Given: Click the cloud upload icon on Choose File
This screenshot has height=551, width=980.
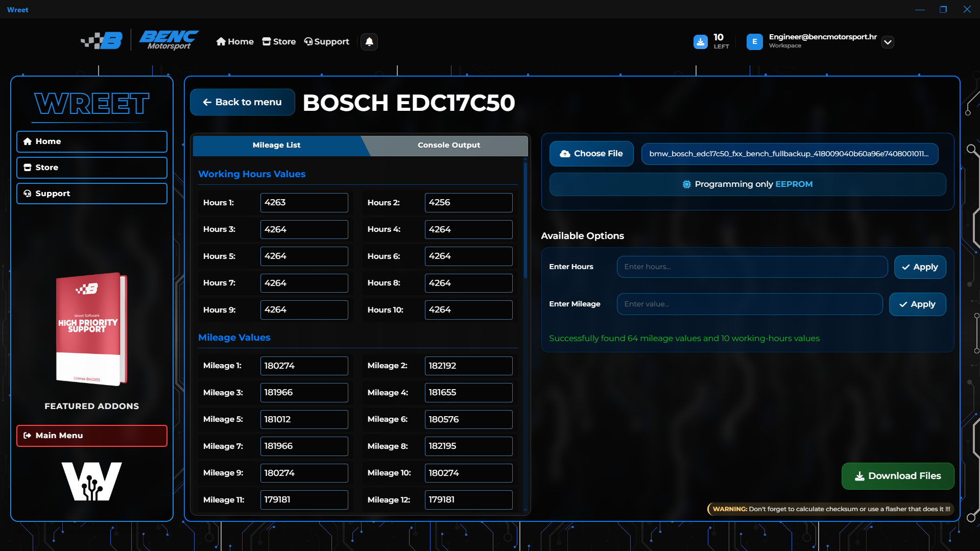Looking at the screenshot, I should point(565,153).
